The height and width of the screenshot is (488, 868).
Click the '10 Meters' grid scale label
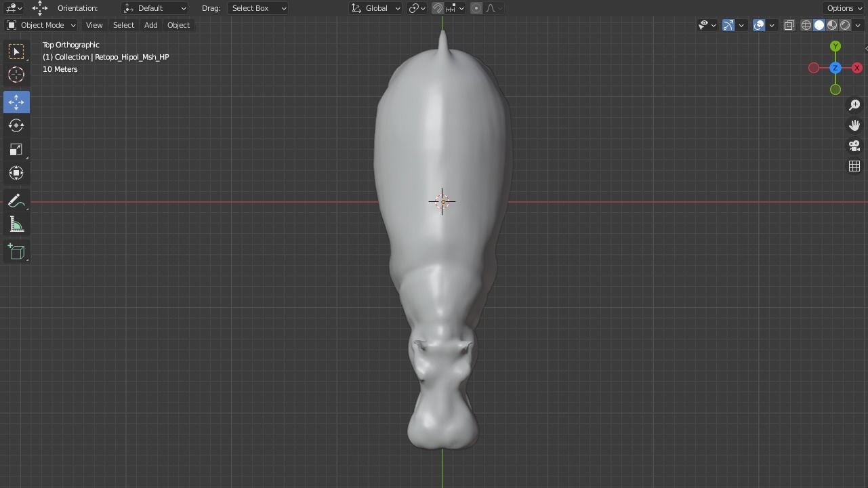click(x=60, y=69)
